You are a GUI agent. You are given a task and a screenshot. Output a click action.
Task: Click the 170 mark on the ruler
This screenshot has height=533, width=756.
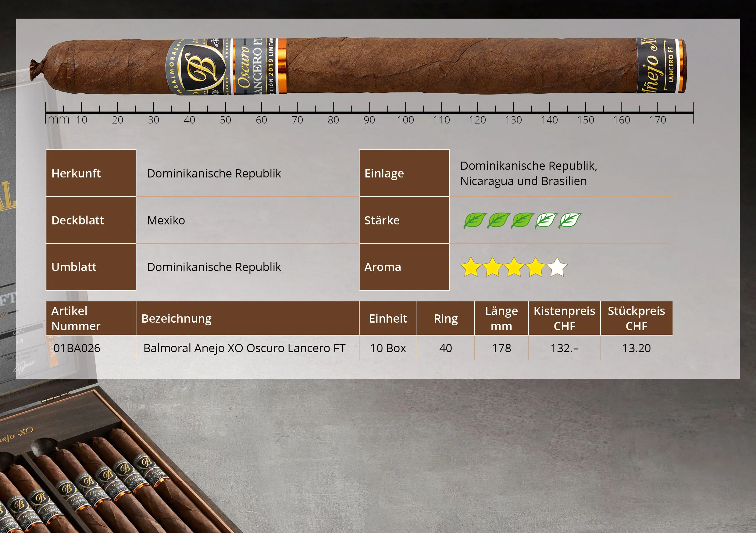tap(658, 120)
